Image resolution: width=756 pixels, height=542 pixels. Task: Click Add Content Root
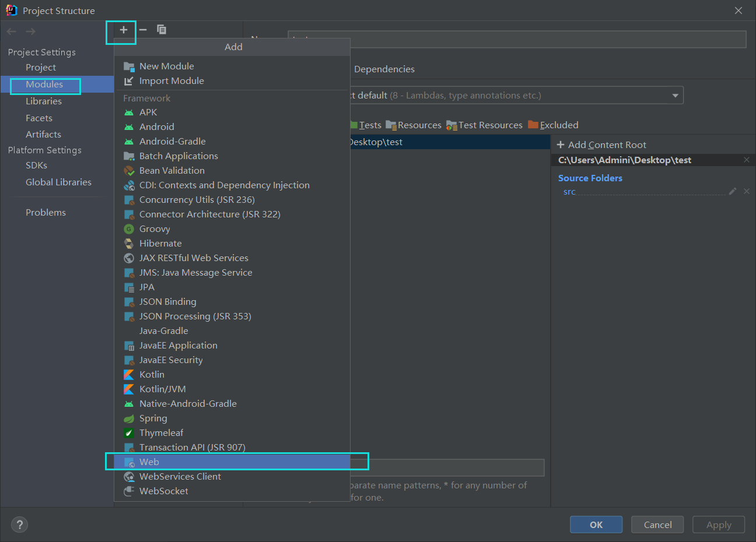(601, 145)
